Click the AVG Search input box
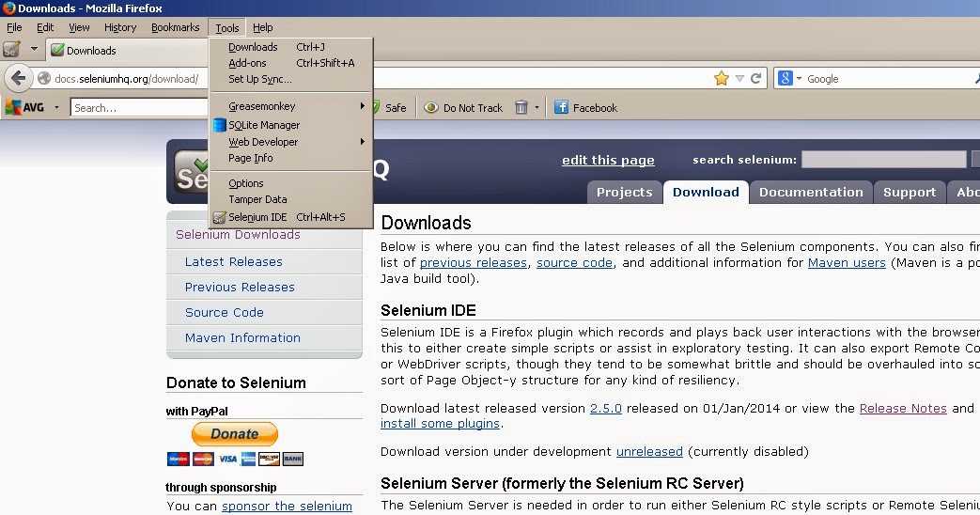 coord(139,107)
